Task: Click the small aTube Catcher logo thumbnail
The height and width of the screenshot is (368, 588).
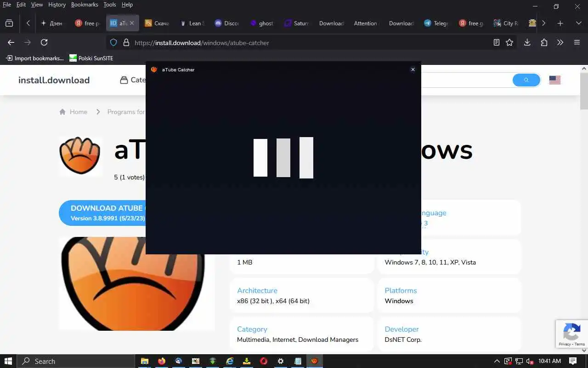Action: click(80, 155)
